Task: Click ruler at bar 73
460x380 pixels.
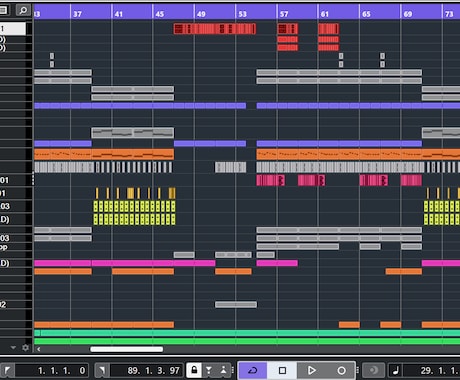Action: [x=449, y=14]
